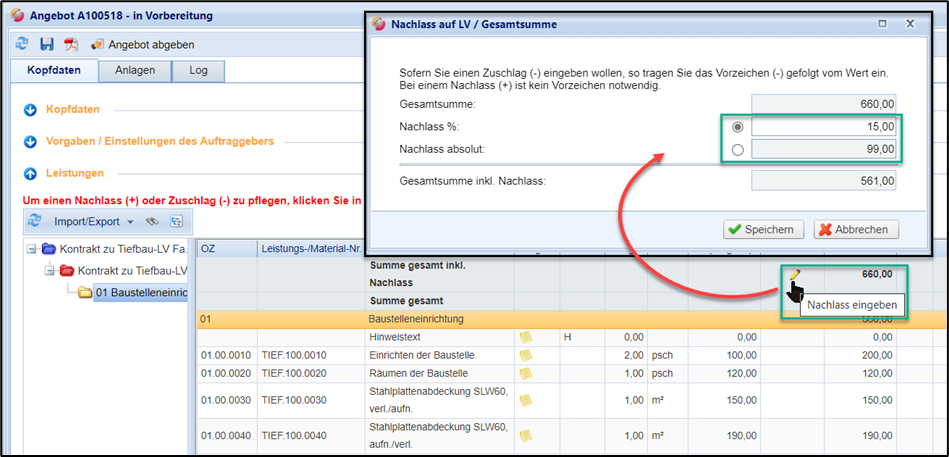Expand the Kopfdaten section arrow
Viewport: 949px width, 457px height.
point(29,109)
